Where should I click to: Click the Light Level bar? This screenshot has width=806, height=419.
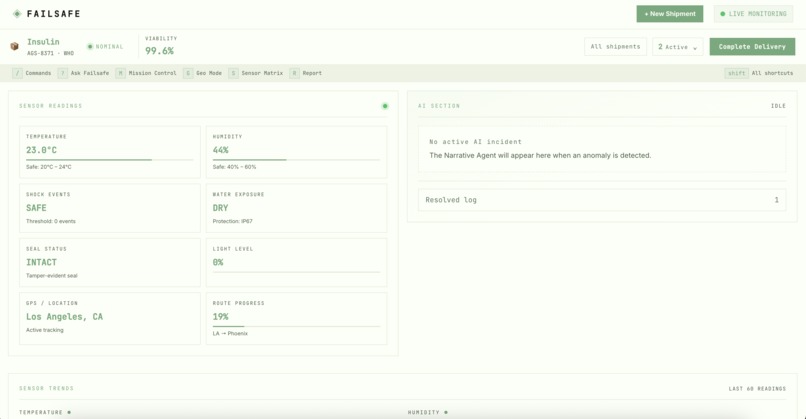point(297,271)
